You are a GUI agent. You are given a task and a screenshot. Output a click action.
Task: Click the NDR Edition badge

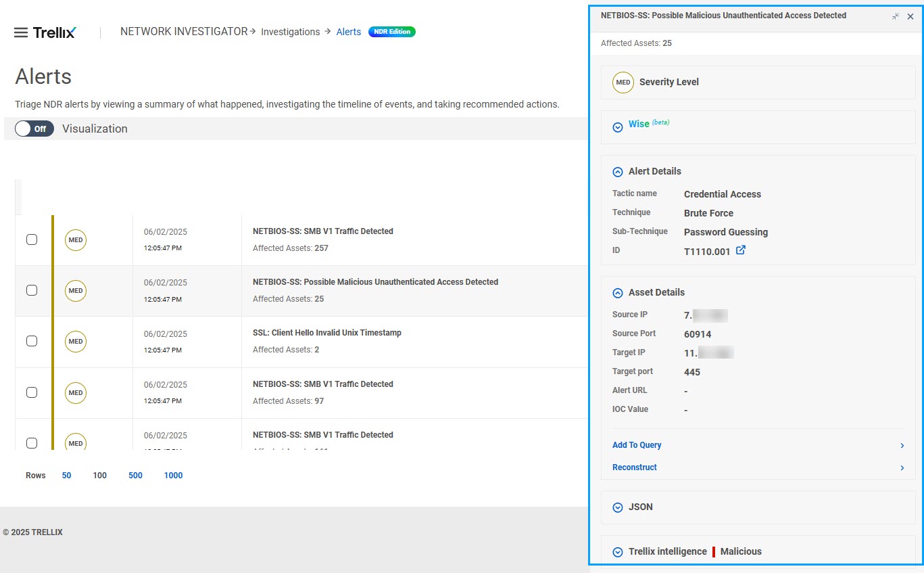392,32
